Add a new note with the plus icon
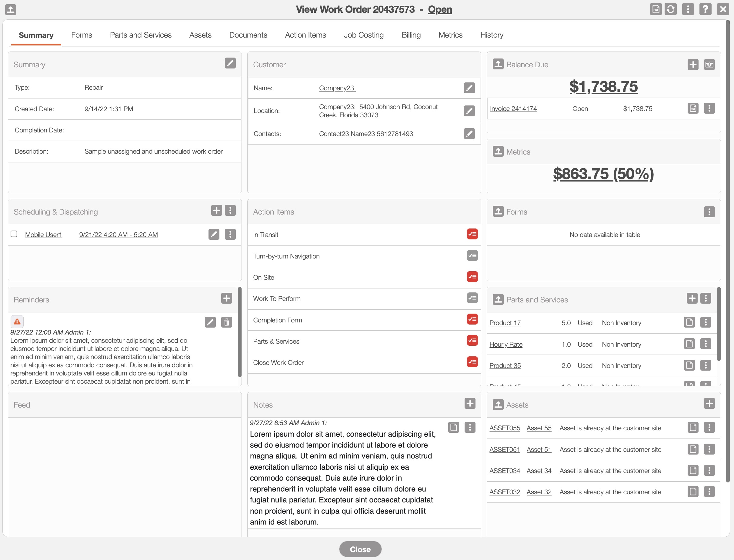This screenshot has height=560, width=734. coord(470,403)
